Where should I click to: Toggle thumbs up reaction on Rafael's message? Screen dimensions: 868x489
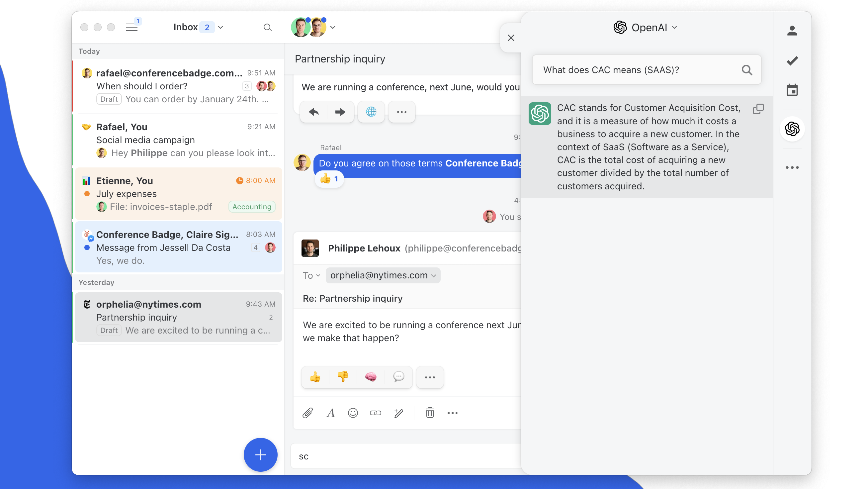click(329, 179)
